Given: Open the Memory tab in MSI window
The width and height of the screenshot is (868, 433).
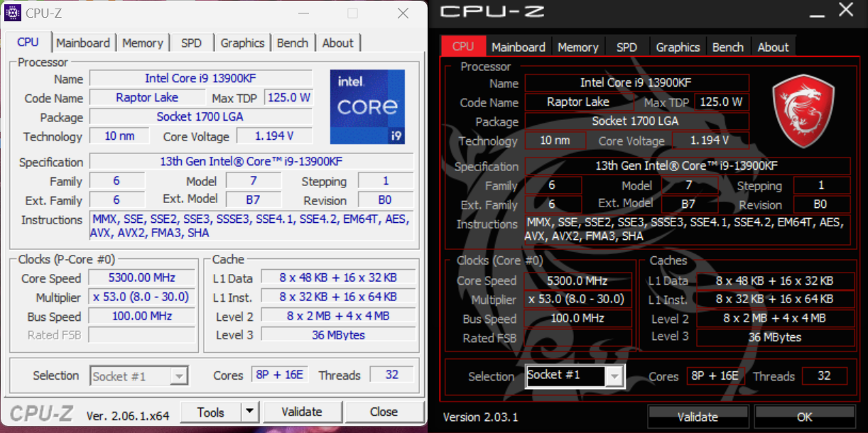Looking at the screenshot, I should tap(577, 47).
